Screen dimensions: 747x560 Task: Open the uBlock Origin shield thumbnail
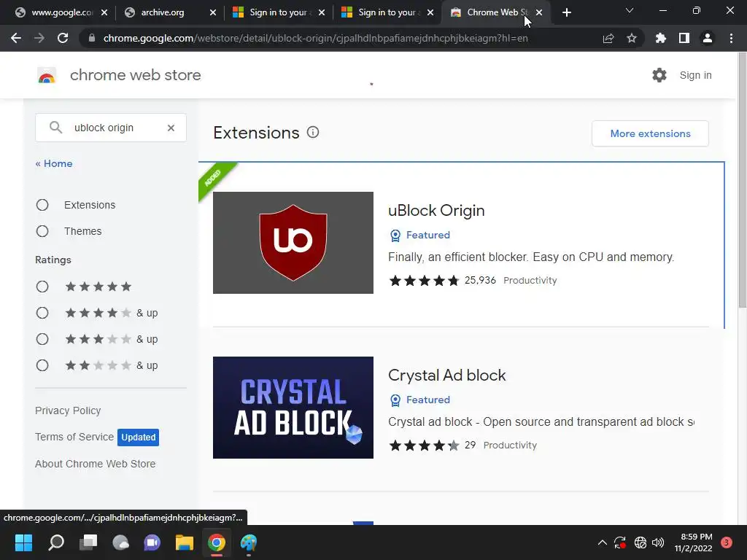[x=293, y=243]
